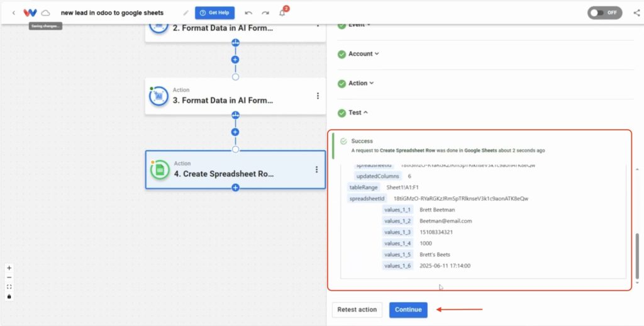Screen dimensions: 644x326
Task: Select the Create Spreadsheet Row step card
Action: click(235, 170)
